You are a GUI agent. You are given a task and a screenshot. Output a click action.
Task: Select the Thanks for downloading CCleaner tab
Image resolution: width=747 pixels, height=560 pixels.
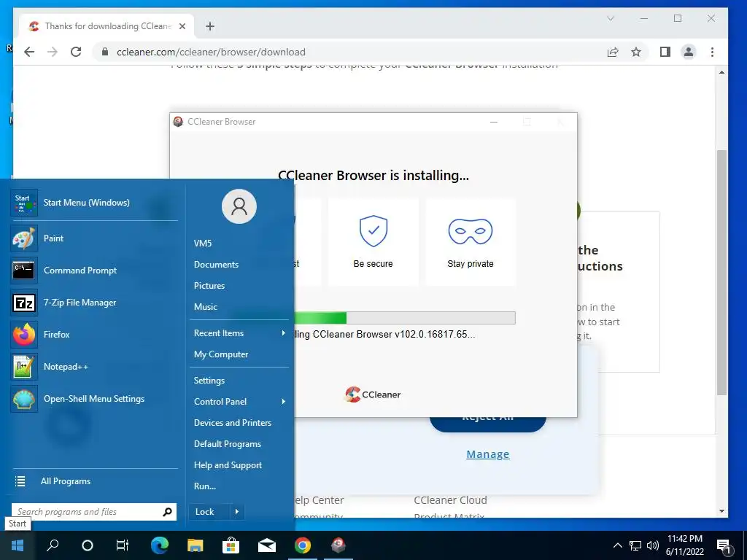point(107,26)
